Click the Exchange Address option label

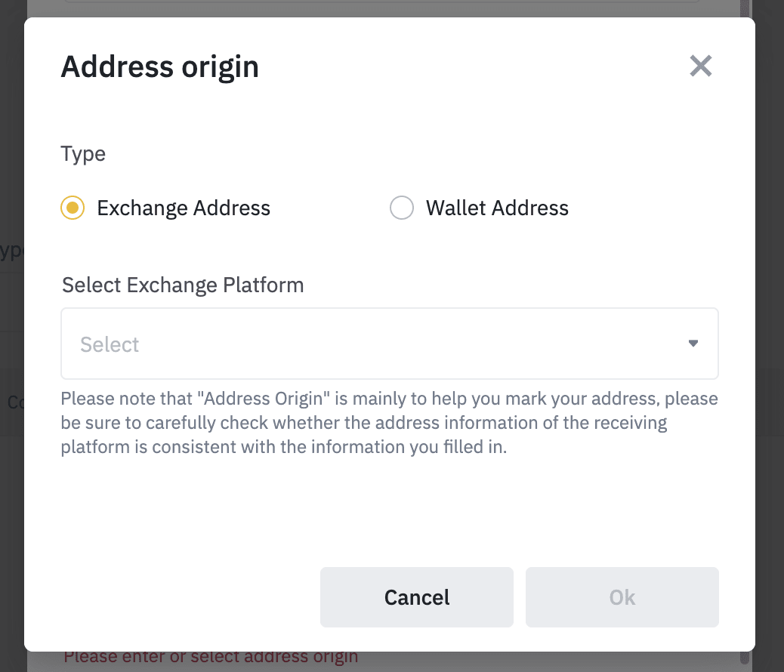(184, 208)
